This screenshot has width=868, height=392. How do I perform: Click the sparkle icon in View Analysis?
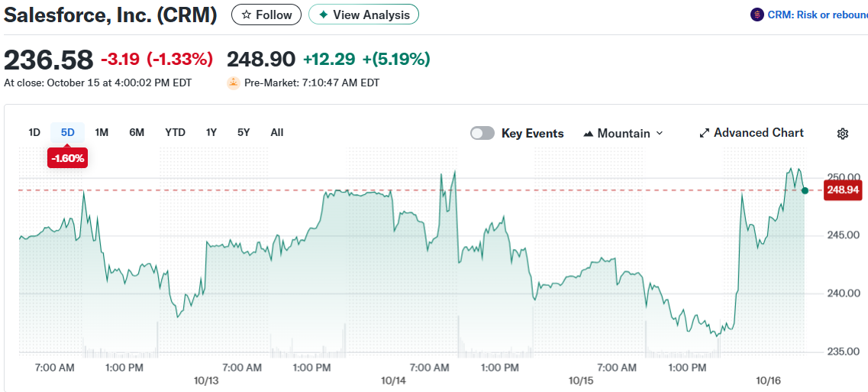click(324, 15)
